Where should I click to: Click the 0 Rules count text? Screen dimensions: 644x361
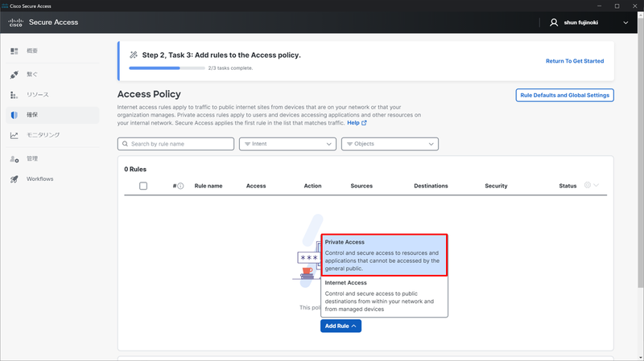pos(135,169)
